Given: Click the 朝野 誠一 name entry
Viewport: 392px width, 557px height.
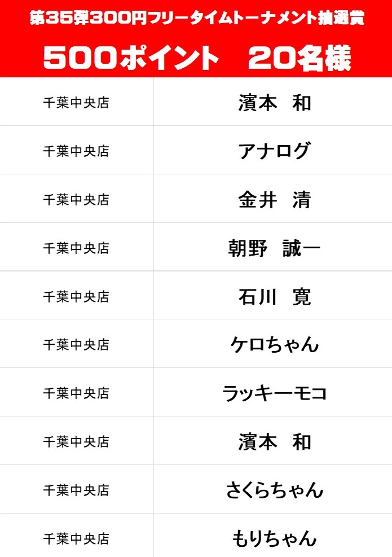Looking at the screenshot, I should tap(274, 248).
